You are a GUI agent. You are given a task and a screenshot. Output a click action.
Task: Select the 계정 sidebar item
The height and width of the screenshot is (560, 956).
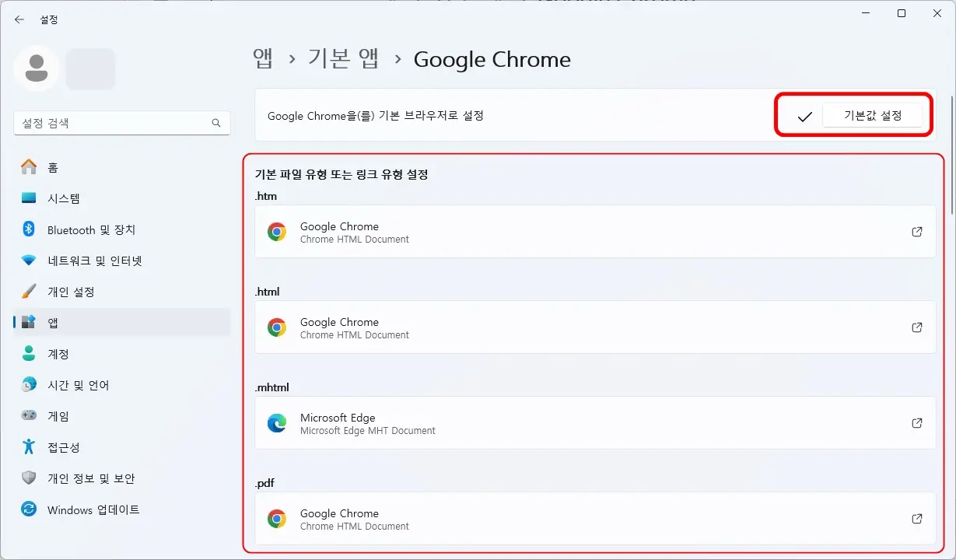pyautogui.click(x=122, y=354)
